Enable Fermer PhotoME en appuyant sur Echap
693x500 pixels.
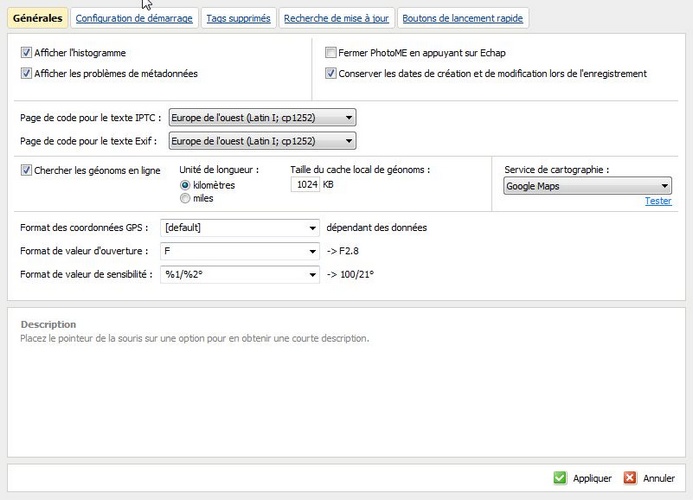tap(331, 53)
